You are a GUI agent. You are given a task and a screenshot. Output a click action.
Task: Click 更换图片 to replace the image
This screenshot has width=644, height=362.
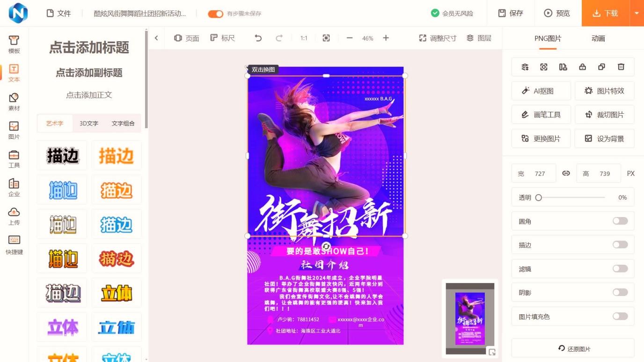click(541, 138)
